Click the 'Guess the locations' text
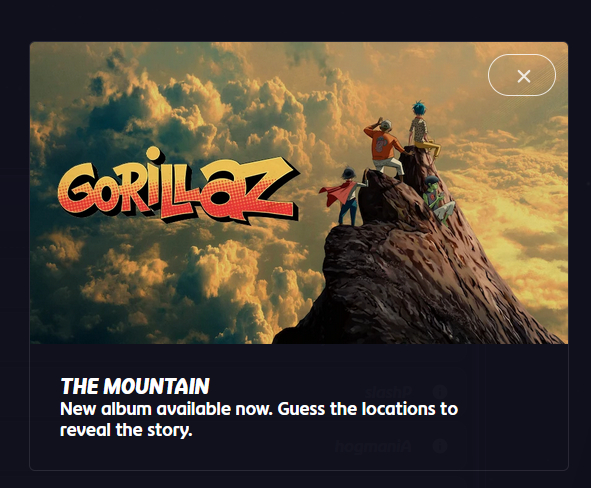Image resolution: width=591 pixels, height=488 pixels. point(357,409)
